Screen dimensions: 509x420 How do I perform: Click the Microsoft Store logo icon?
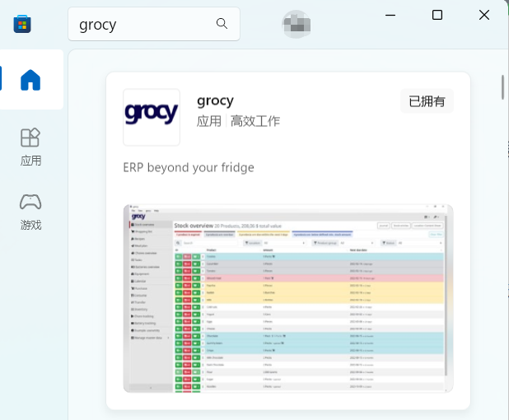(x=22, y=24)
